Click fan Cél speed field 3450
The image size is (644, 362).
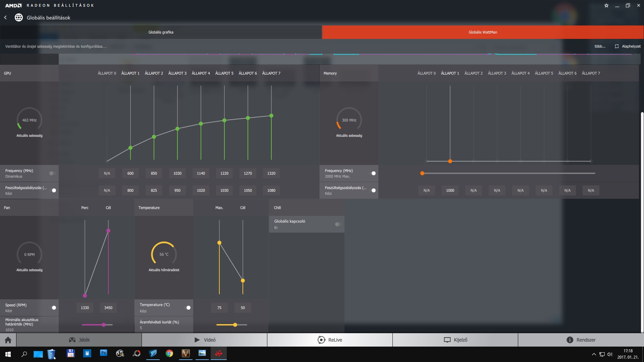[108, 308]
